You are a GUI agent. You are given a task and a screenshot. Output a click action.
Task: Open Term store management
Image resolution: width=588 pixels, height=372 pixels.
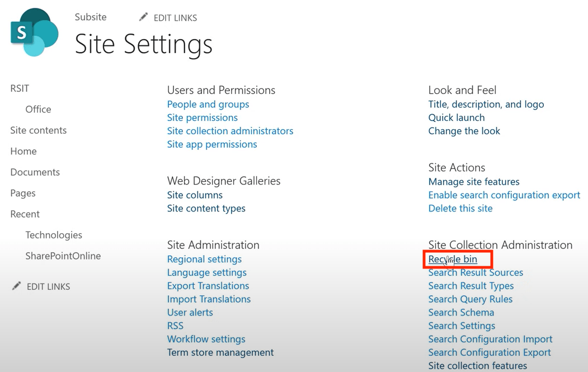(x=220, y=352)
